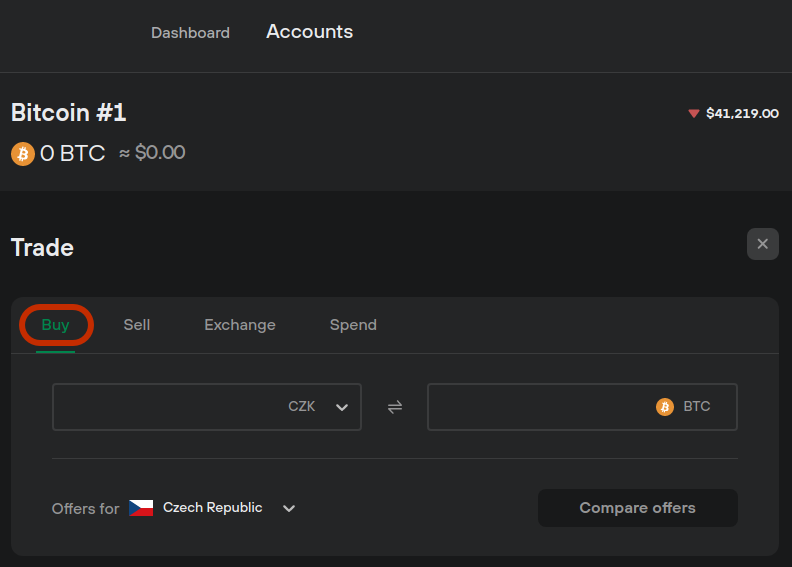Open the Czech Republic country chevron
Viewport: 792px width, 567px height.
pos(289,508)
